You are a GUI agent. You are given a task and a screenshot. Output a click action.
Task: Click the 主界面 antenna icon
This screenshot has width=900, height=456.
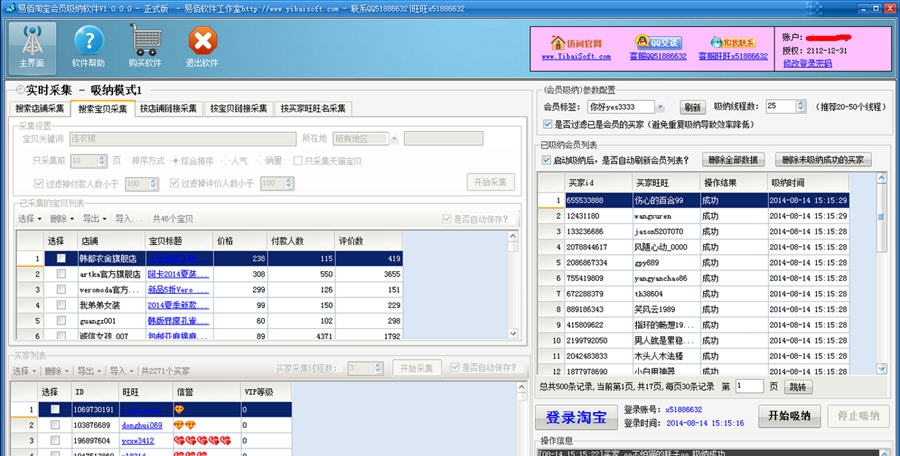coord(31,42)
